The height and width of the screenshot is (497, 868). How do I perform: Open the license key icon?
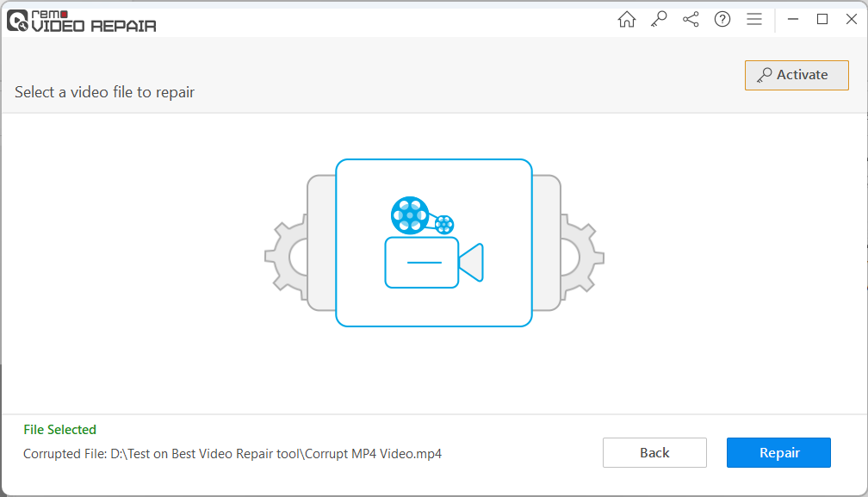click(659, 19)
